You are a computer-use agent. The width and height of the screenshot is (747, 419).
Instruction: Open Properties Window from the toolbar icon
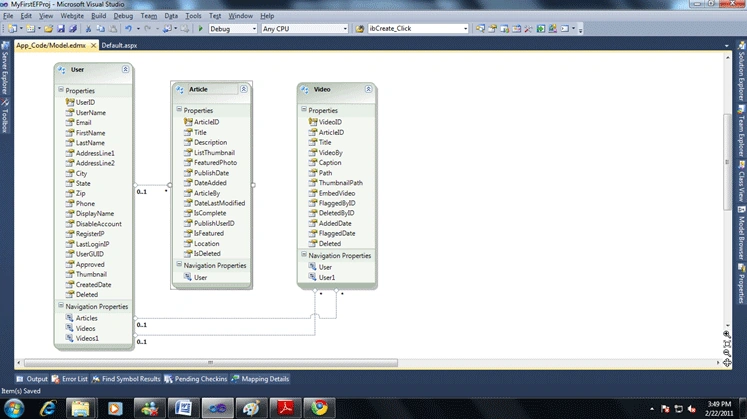[x=492, y=29]
